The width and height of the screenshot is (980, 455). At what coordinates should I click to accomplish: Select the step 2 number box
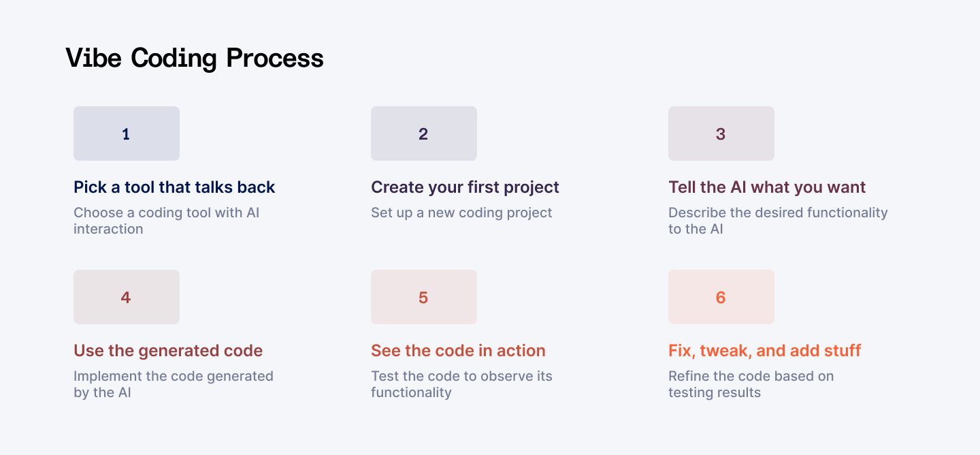click(424, 134)
